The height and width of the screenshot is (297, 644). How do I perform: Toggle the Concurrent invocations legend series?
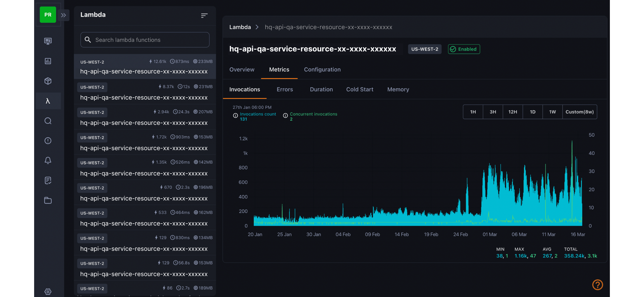(x=313, y=114)
